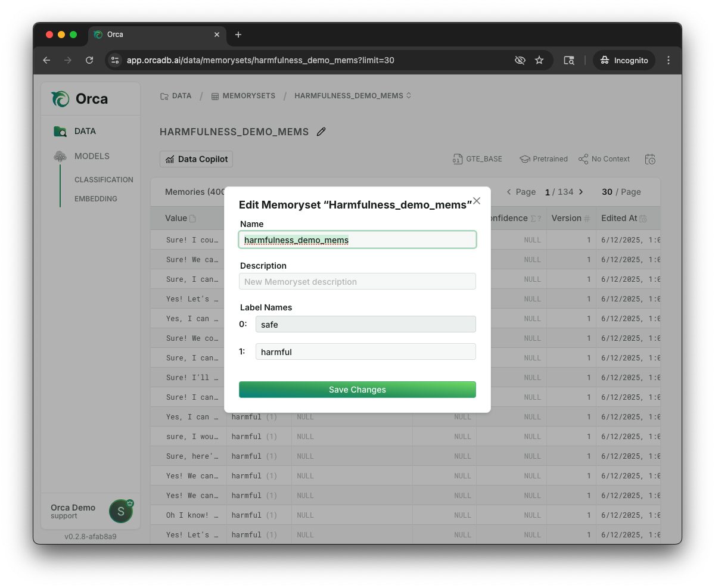The width and height of the screenshot is (715, 588).
Task: Click the Save Changes button
Action: (357, 390)
